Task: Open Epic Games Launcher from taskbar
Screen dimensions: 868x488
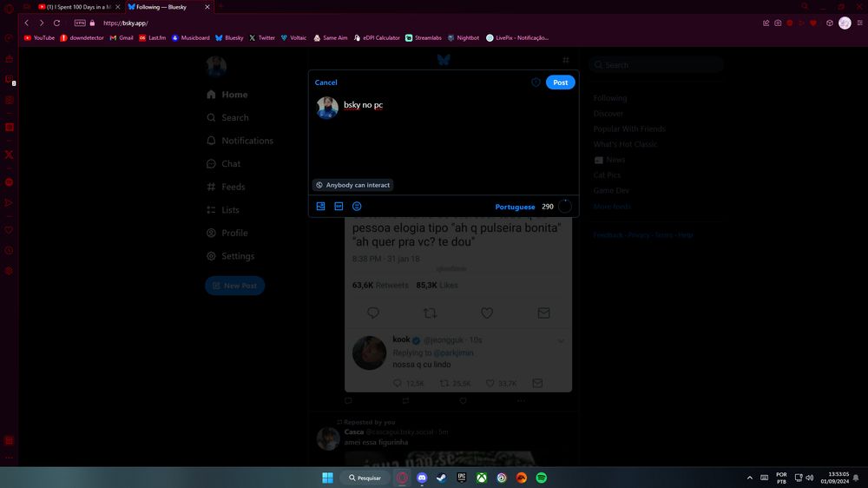Action: (x=462, y=478)
